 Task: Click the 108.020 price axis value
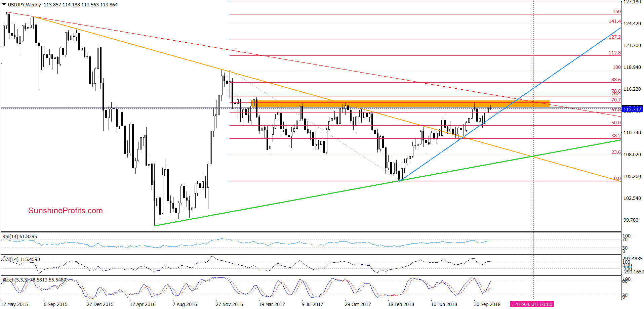(x=632, y=154)
